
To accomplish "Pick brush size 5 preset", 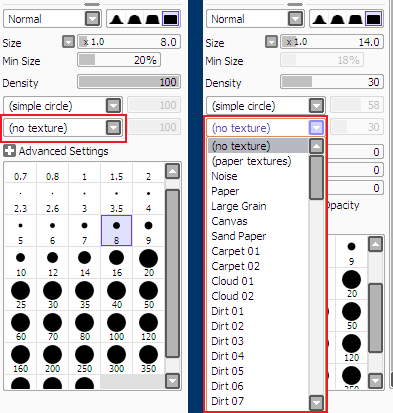I will 21,231.
